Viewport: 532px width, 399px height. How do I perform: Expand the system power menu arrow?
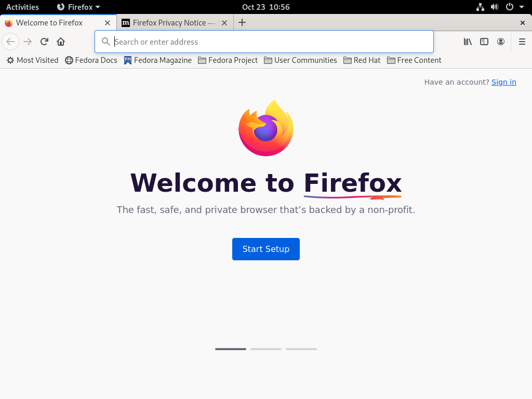click(522, 7)
